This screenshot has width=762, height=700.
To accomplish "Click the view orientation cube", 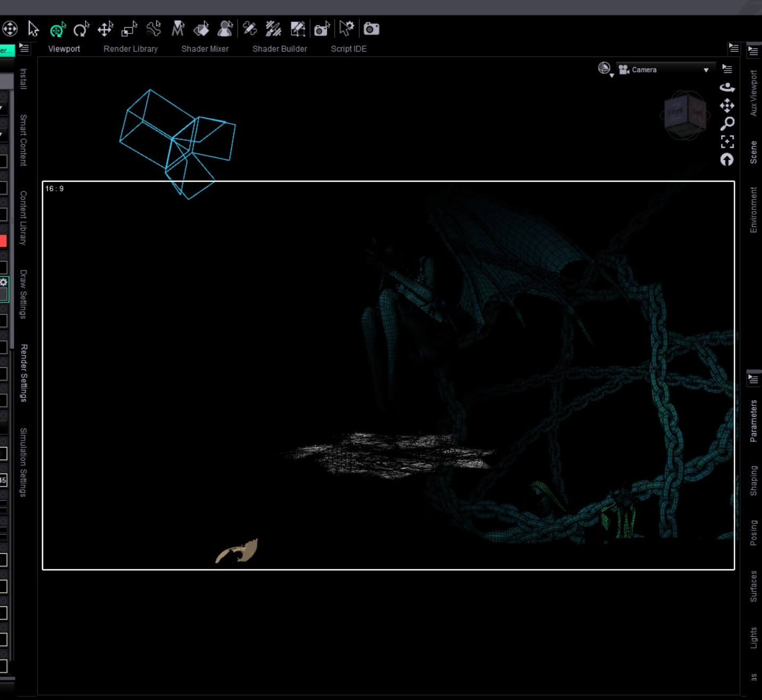I will pos(685,115).
